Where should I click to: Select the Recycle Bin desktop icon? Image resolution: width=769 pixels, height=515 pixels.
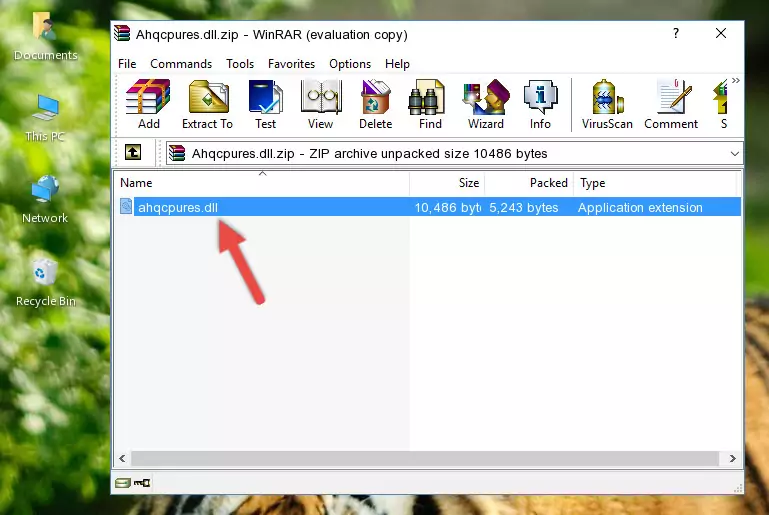click(x=46, y=283)
